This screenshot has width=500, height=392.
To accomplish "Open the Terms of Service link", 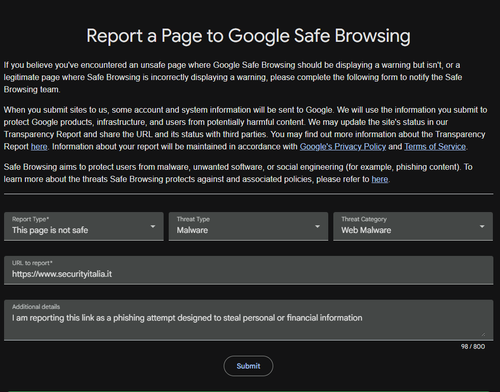I will [x=435, y=147].
